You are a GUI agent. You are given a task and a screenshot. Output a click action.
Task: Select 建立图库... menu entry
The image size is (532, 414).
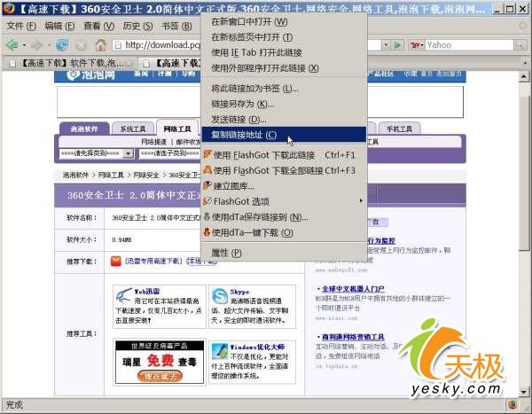[284, 186]
